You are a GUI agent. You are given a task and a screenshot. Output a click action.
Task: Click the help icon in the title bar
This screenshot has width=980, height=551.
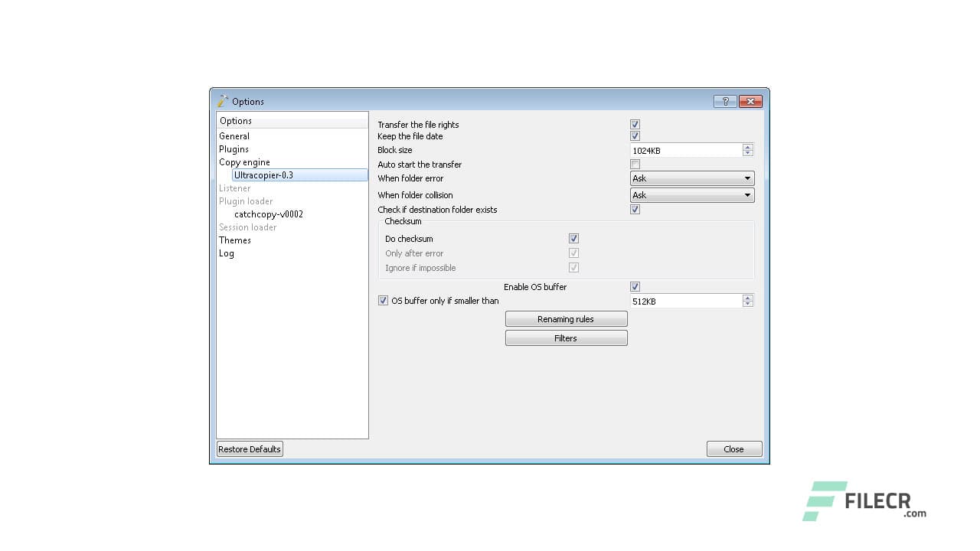point(724,101)
